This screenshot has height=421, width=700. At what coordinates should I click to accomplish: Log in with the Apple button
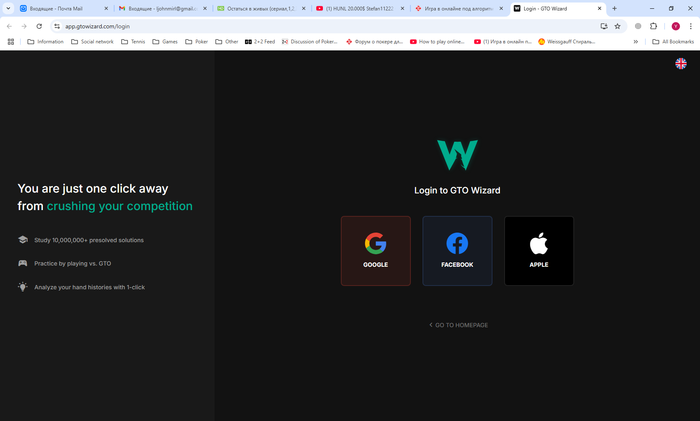point(539,251)
